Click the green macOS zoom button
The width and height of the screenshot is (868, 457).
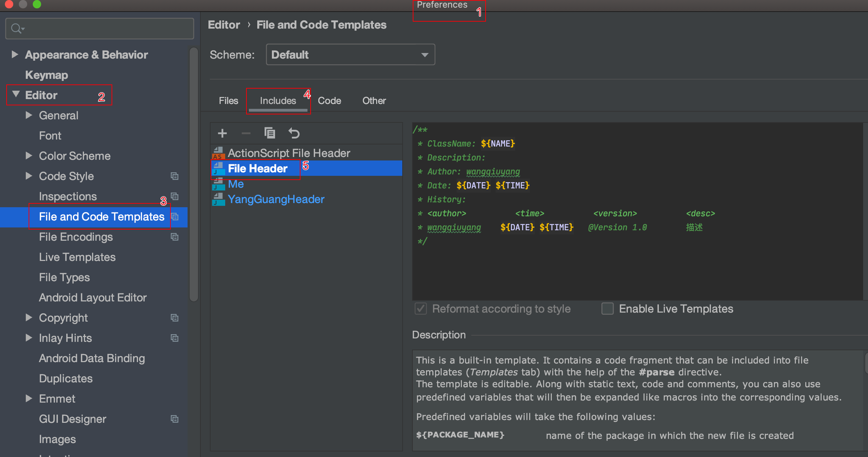coord(37,4)
